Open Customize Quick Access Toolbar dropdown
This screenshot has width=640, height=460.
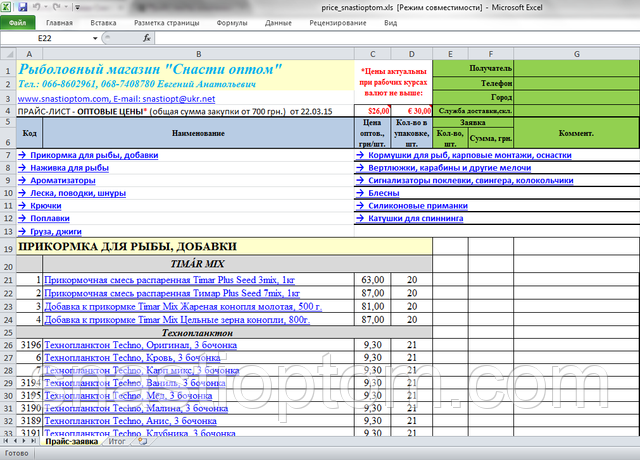tap(78, 7)
